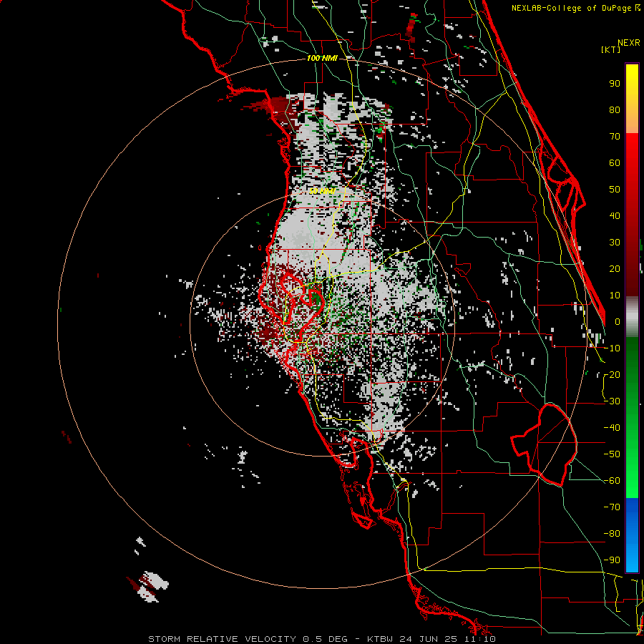644x644 pixels.
Task: Click the -40 scale value
Action: coord(612,428)
